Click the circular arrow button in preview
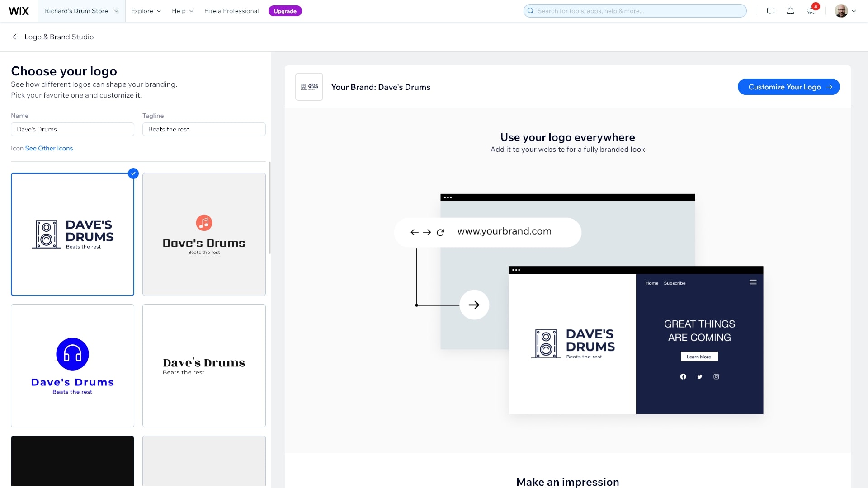Viewport: 868px width, 488px height. point(474,305)
